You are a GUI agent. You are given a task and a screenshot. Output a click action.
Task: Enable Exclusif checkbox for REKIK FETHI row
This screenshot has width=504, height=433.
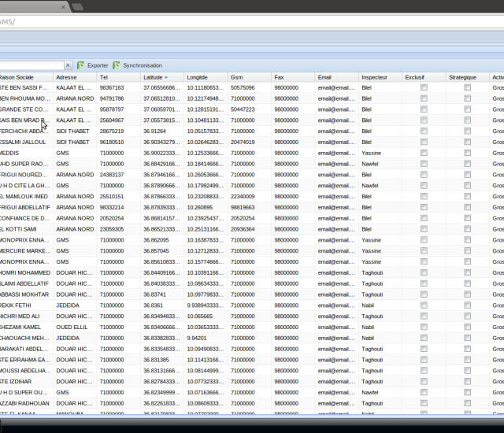click(x=424, y=305)
